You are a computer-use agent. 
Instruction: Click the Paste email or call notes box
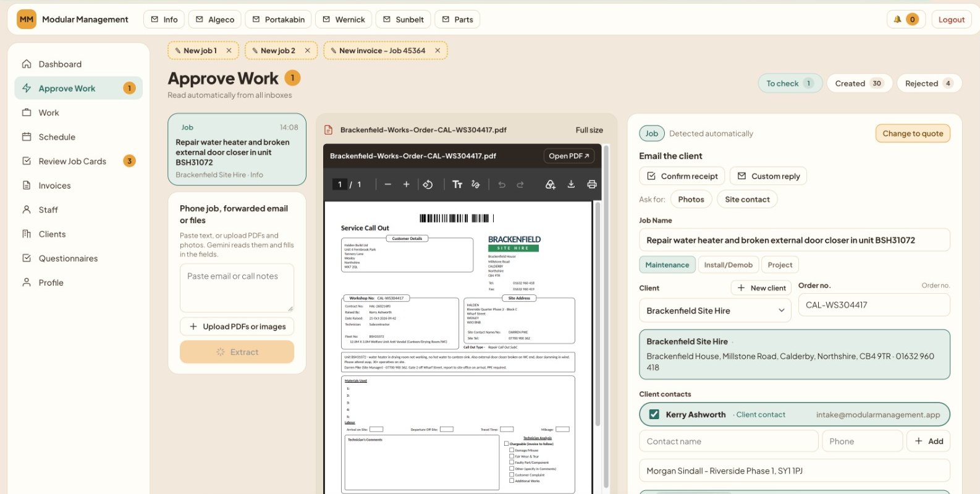click(x=237, y=288)
